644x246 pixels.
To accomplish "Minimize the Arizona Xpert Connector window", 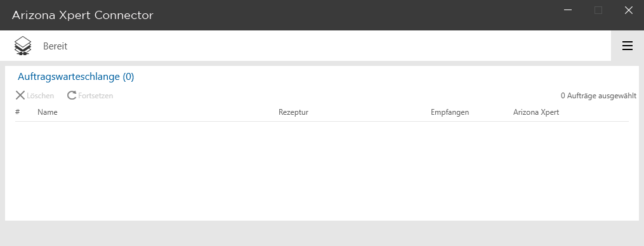I will (x=568, y=10).
